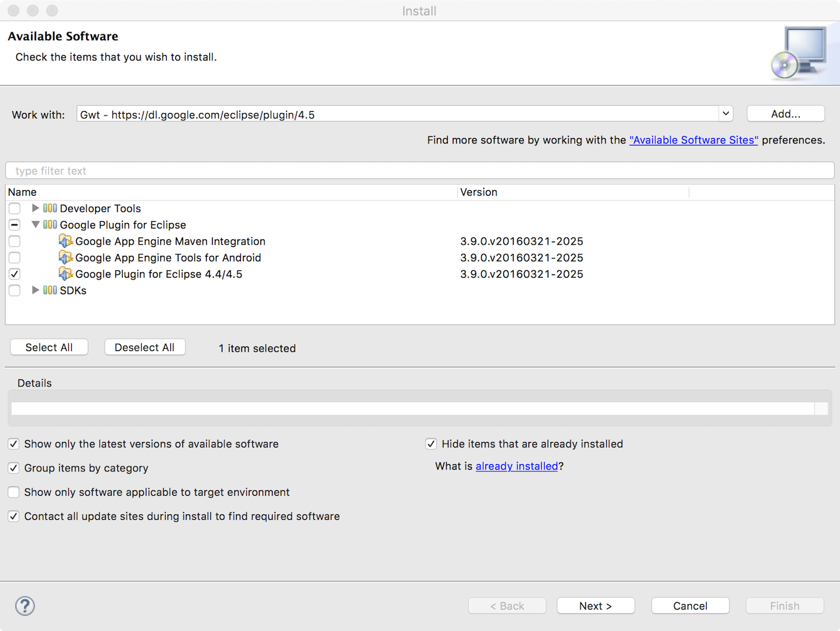
Task: Select the Developer Tools row label
Action: click(x=100, y=208)
